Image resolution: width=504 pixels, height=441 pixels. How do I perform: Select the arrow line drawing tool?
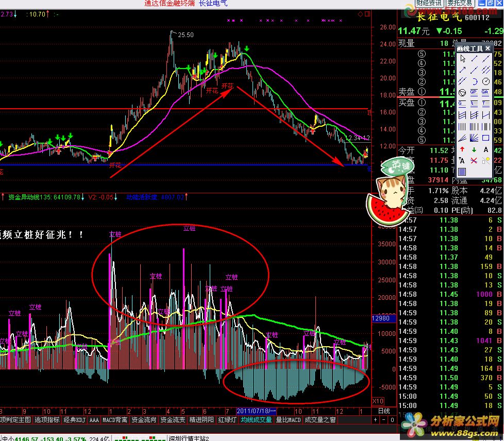462,70
